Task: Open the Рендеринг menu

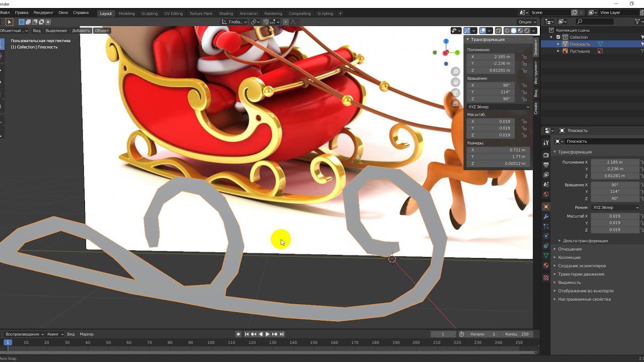Action: (x=43, y=13)
